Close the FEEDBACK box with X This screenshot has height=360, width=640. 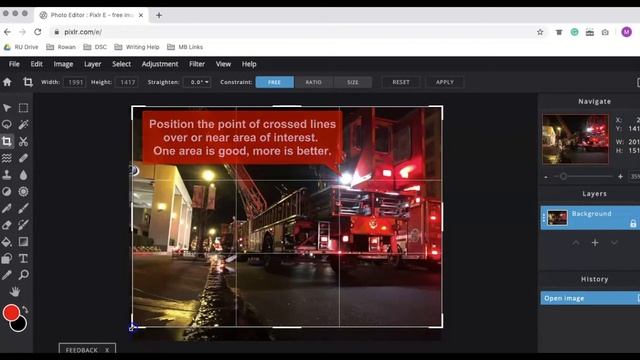(107, 350)
